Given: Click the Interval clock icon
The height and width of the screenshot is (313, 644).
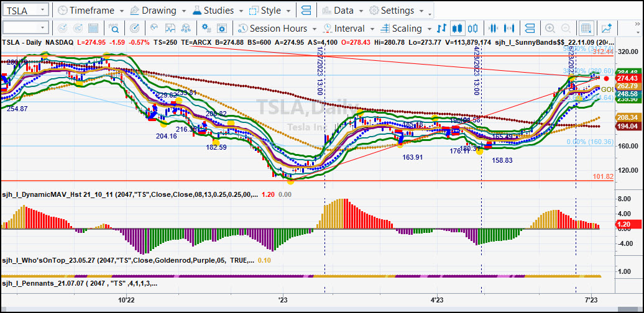Looking at the screenshot, I should 328,29.
